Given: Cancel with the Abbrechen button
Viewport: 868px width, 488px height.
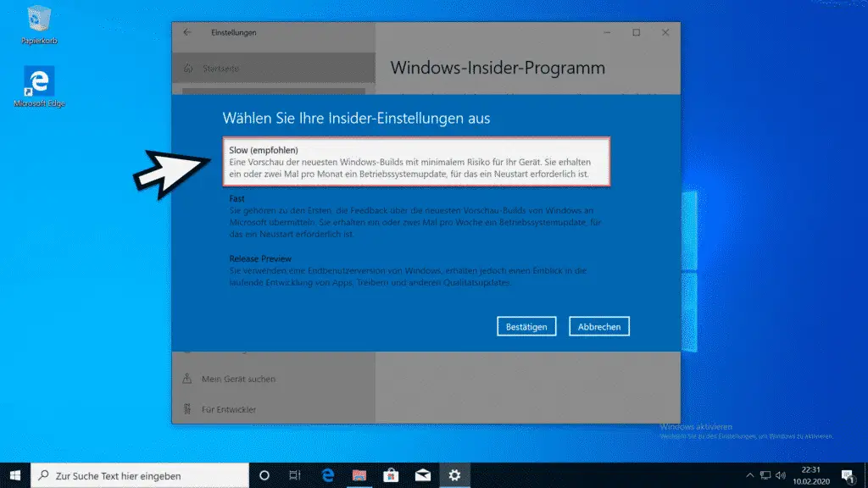Looking at the screenshot, I should (x=599, y=326).
